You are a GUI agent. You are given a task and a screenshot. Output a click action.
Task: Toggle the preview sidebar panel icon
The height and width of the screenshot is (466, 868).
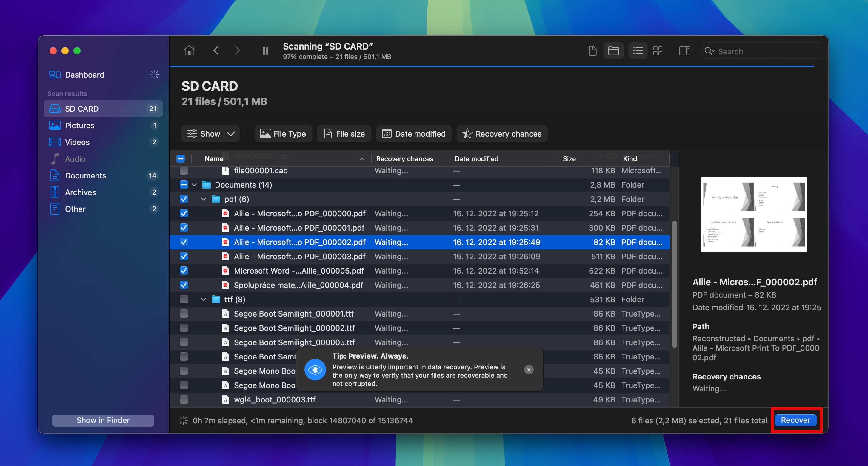[x=684, y=51]
